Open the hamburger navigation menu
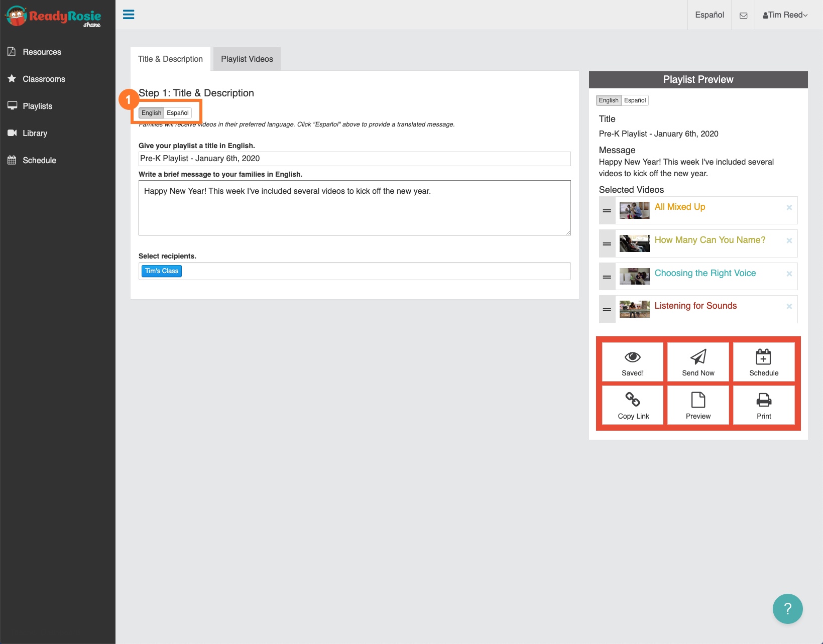 pos(129,15)
